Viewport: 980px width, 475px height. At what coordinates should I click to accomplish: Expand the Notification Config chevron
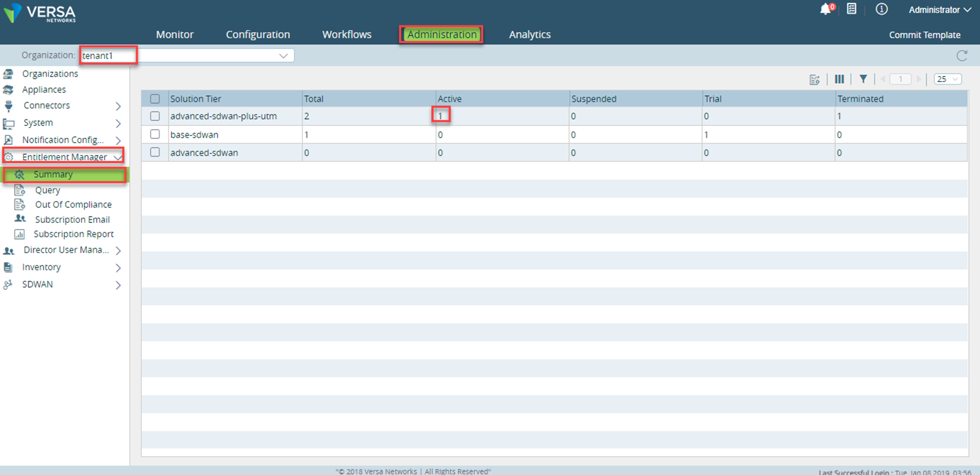pos(118,140)
